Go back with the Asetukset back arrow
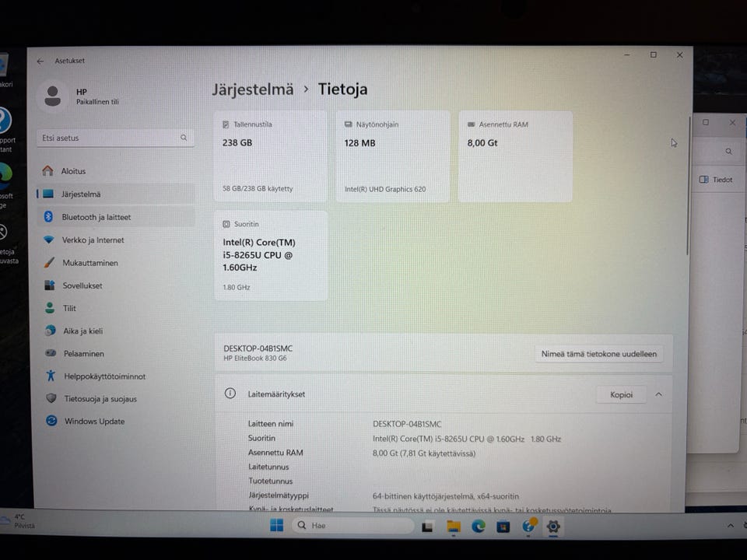Screen dimensions: 747x560 (40, 61)
